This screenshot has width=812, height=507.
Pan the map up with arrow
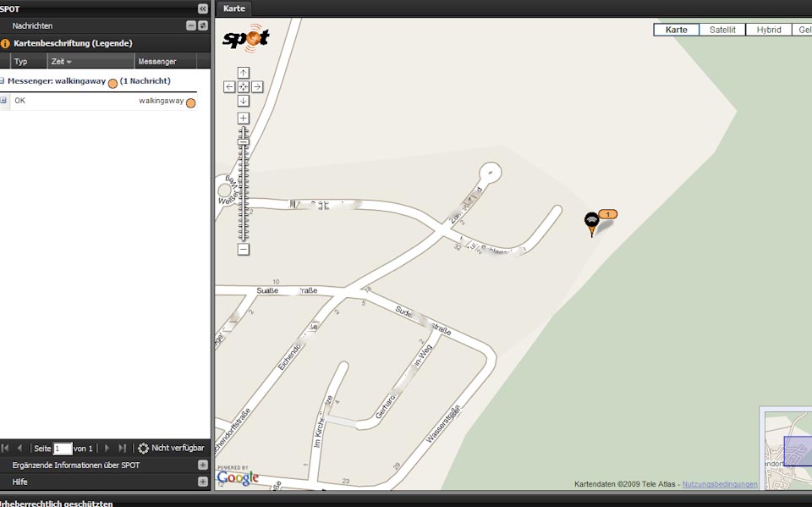pyautogui.click(x=244, y=72)
